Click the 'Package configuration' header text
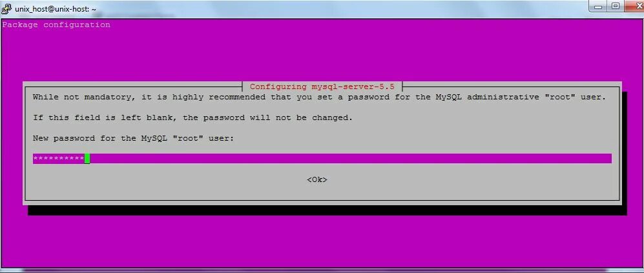The width and height of the screenshot is (644, 273). coord(56,25)
